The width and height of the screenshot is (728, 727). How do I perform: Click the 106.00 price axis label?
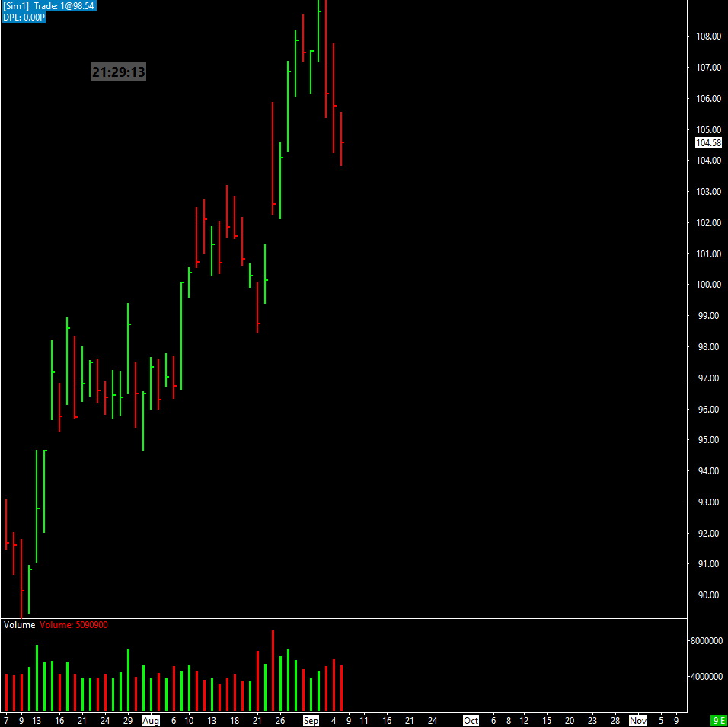point(708,98)
